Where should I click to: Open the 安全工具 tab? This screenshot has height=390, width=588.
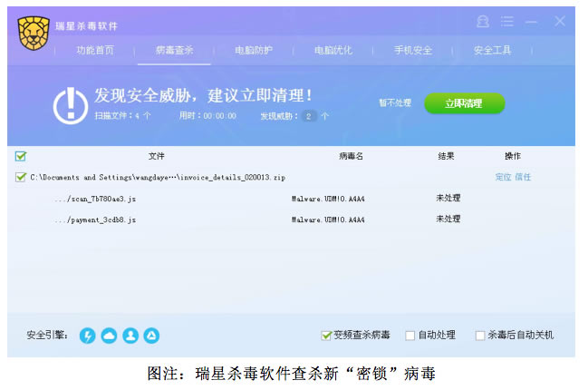(492, 50)
